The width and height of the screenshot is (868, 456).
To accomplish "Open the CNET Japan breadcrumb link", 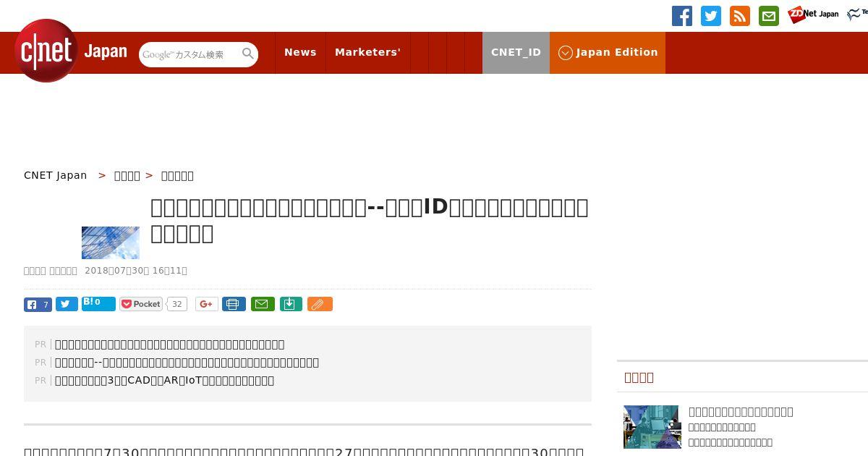I will click(55, 175).
